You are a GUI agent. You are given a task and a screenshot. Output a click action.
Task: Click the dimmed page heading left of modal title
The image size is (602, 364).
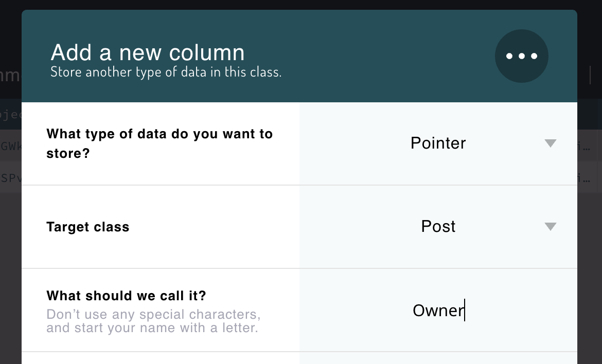click(x=10, y=76)
